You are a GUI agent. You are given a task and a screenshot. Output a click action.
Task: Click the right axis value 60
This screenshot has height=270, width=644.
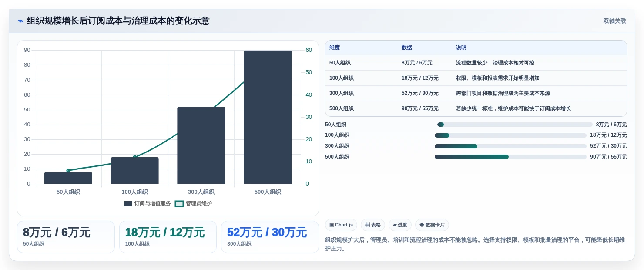309,50
